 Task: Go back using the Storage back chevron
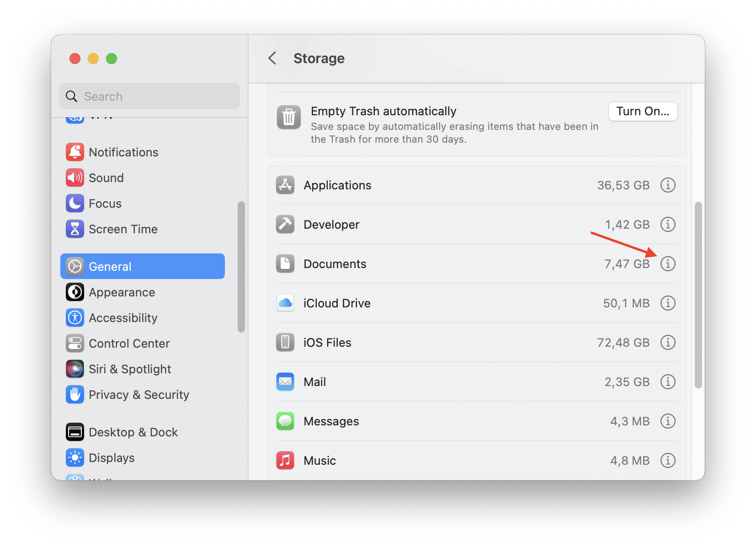coord(272,59)
